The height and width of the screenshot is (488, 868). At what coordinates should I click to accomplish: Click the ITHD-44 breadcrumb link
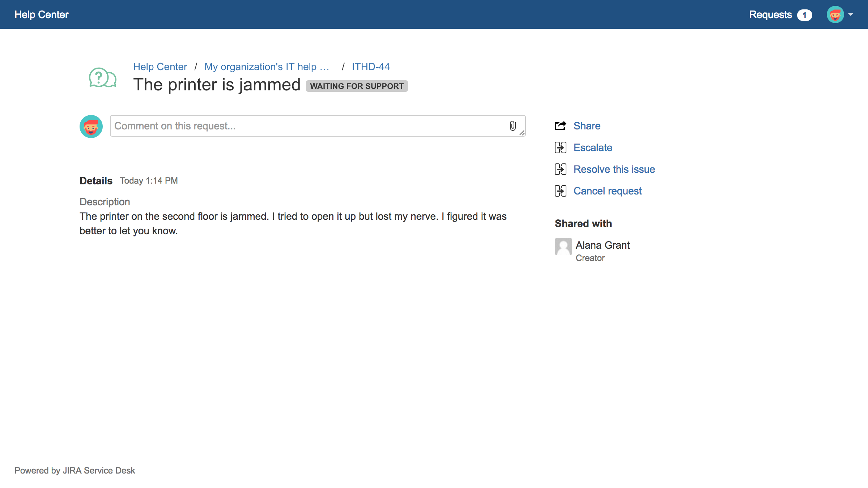coord(370,66)
